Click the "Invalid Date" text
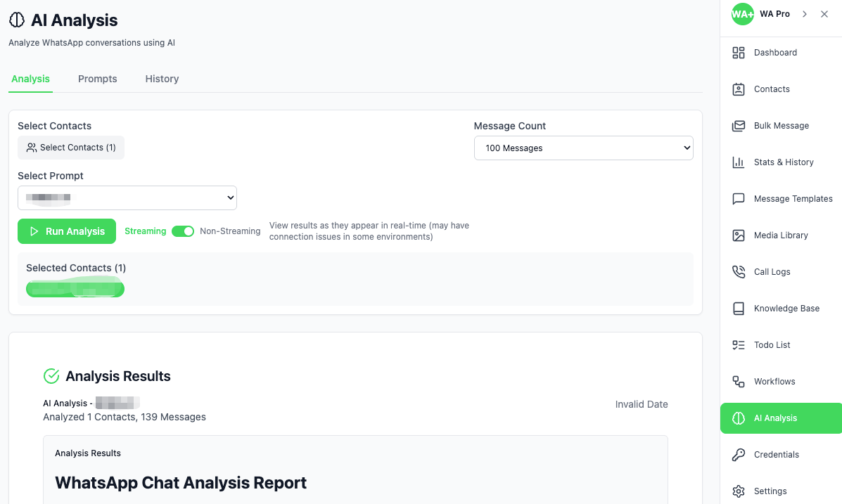The width and height of the screenshot is (842, 504). [x=641, y=405]
